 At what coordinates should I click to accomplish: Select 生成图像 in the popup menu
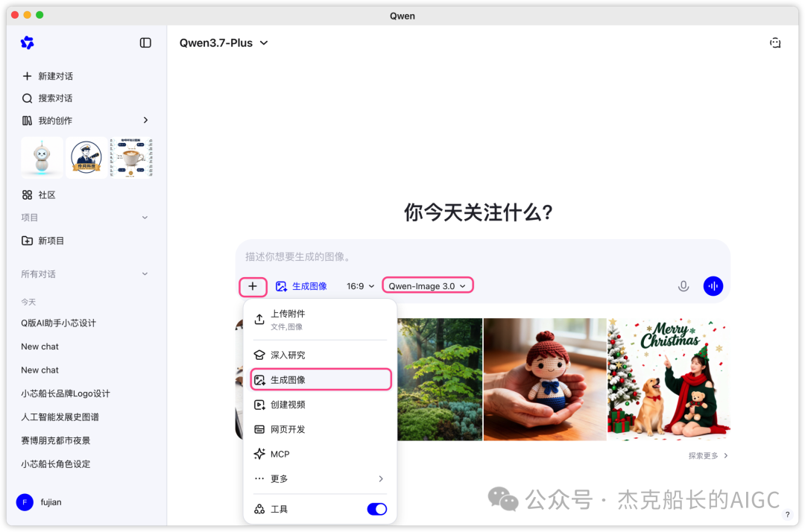coord(321,380)
